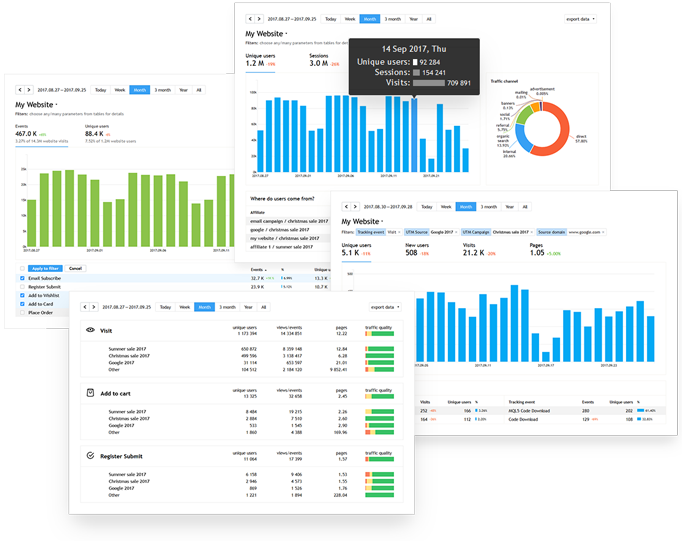Uncheck the Add to Card checkbox
The height and width of the screenshot is (541, 682).
point(22,304)
